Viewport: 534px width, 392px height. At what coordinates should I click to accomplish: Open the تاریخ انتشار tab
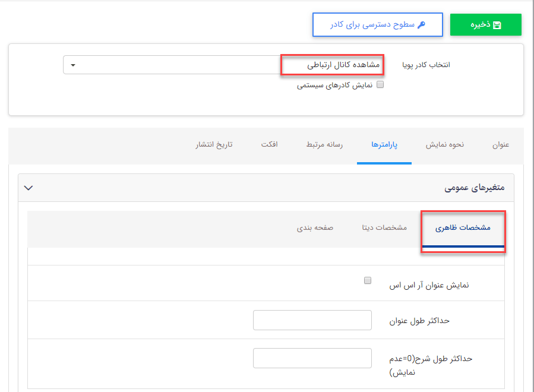pos(213,144)
